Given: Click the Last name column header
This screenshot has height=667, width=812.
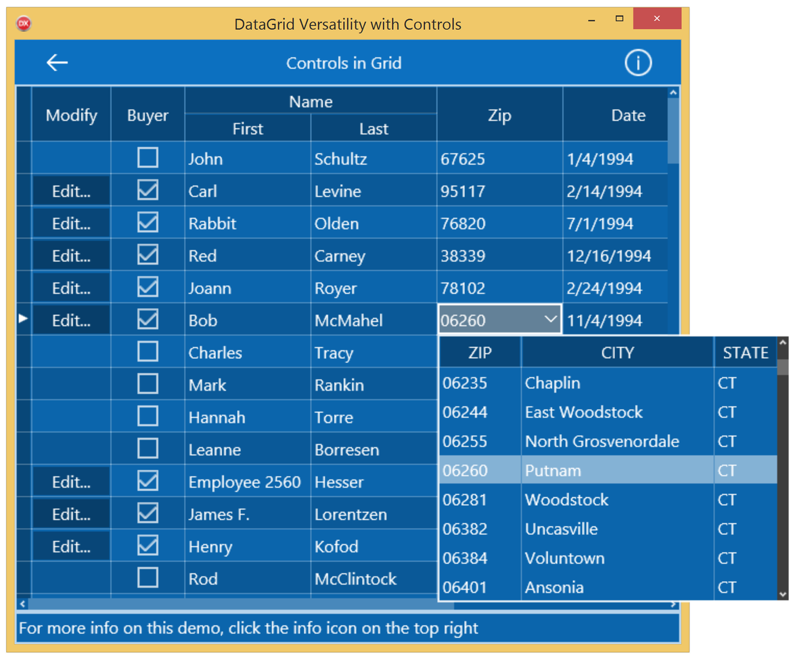Looking at the screenshot, I should (374, 129).
